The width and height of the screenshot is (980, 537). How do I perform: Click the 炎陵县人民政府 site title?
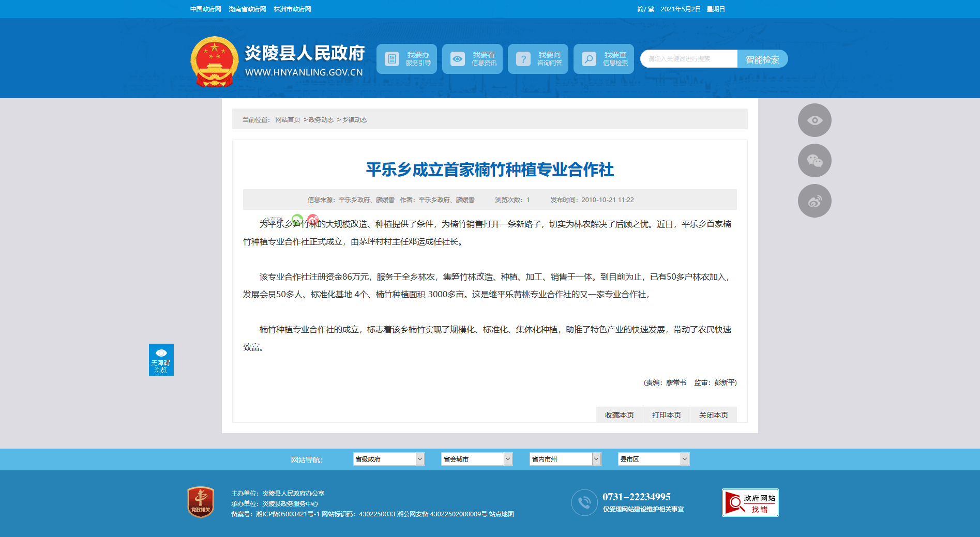[x=305, y=53]
